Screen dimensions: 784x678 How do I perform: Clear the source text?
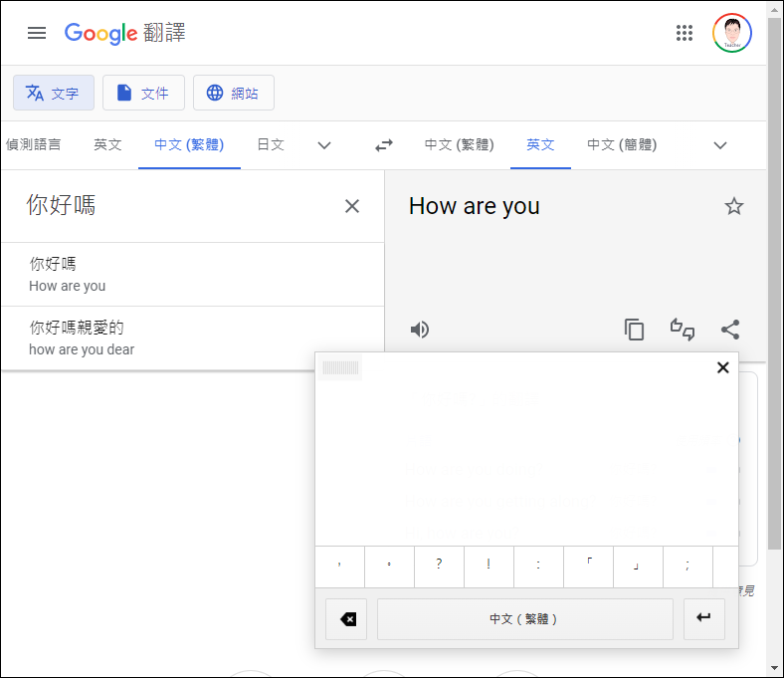click(352, 206)
